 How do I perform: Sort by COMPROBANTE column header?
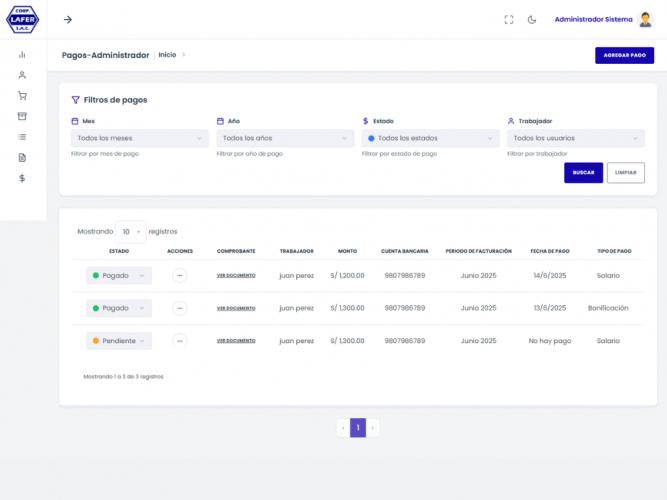pos(236,251)
